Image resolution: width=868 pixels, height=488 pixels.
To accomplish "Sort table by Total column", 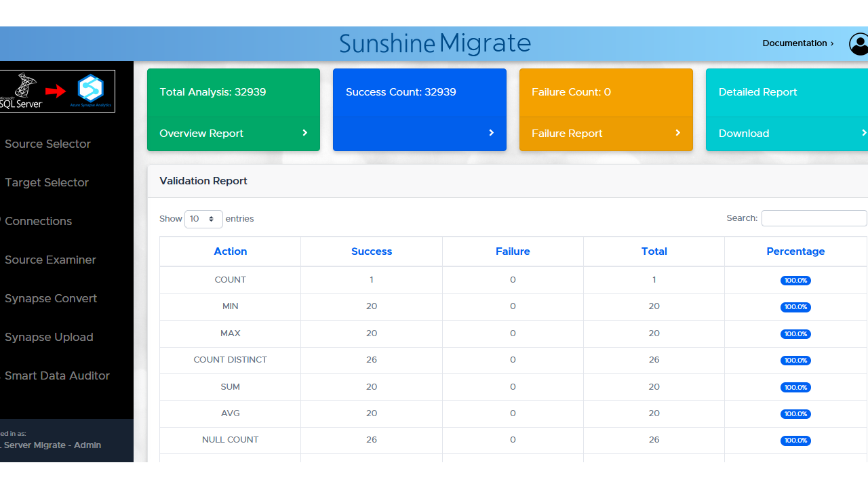I will click(x=654, y=251).
